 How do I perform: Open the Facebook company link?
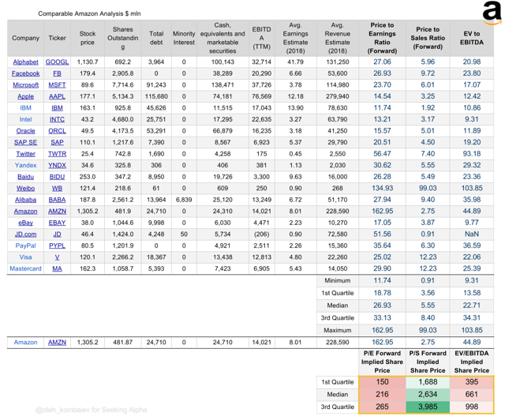[25, 73]
